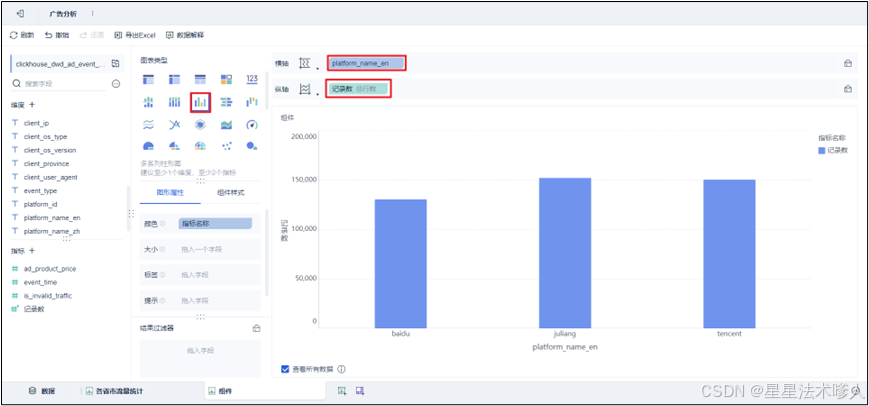
Task: Select the waterfall chart icon
Action: tap(252, 102)
